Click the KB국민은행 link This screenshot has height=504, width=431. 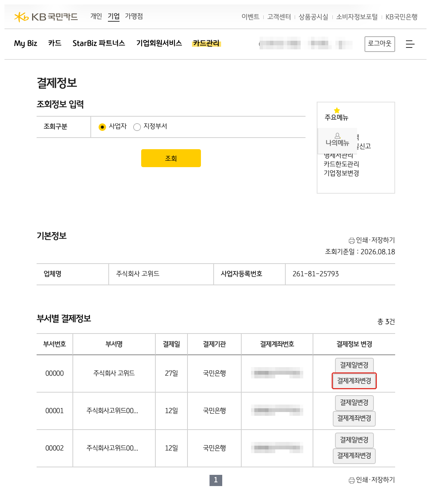(401, 17)
